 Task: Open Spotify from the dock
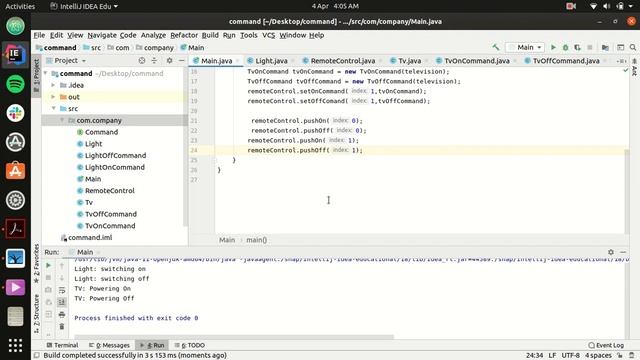click(x=16, y=84)
